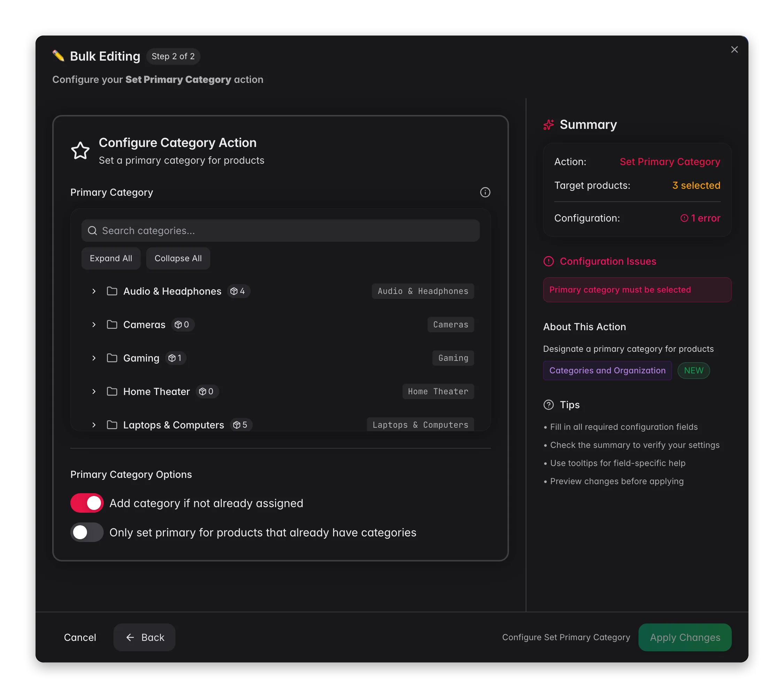The width and height of the screenshot is (784, 698).
Task: Click the Audio & Headphones folder icon
Action: point(112,291)
